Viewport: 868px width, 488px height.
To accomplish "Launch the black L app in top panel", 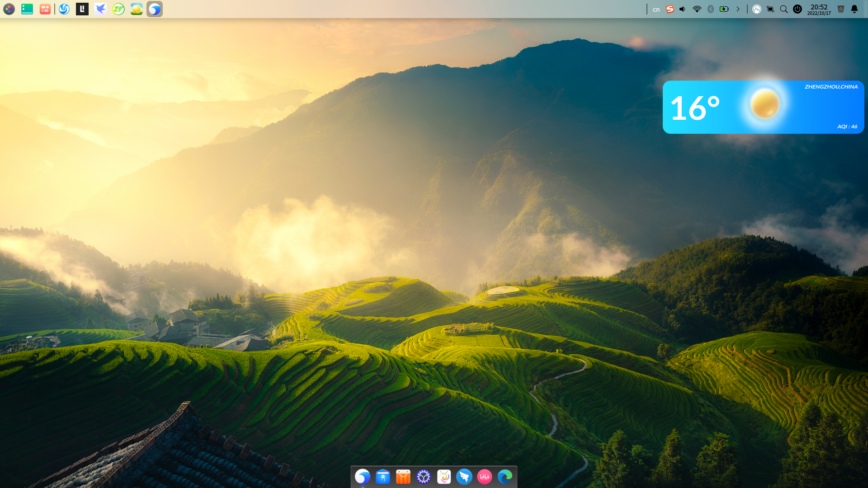I will pos(82,9).
